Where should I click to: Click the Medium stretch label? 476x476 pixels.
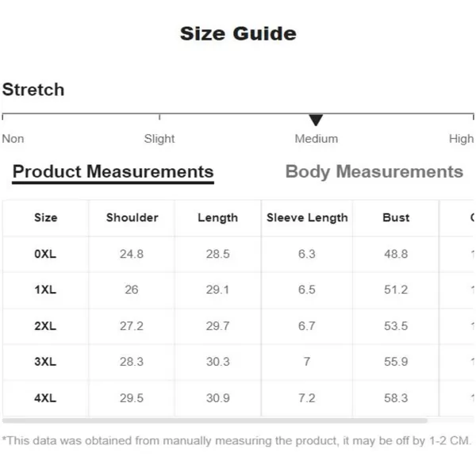[316, 139]
